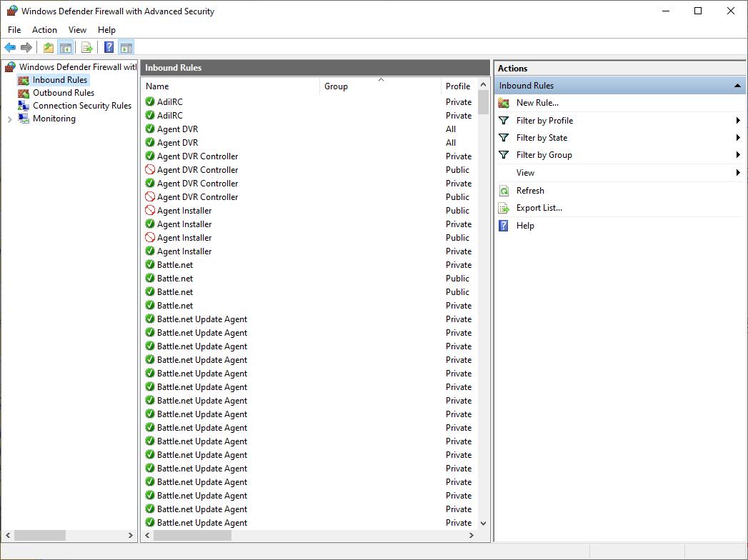
Task: Click the blue Help toolbar icon
Action: point(109,47)
